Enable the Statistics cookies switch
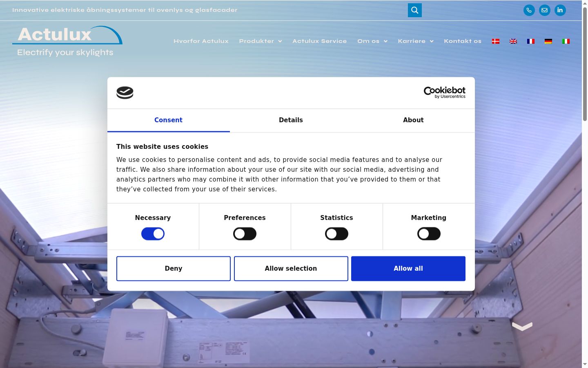588x368 pixels. pyautogui.click(x=336, y=234)
